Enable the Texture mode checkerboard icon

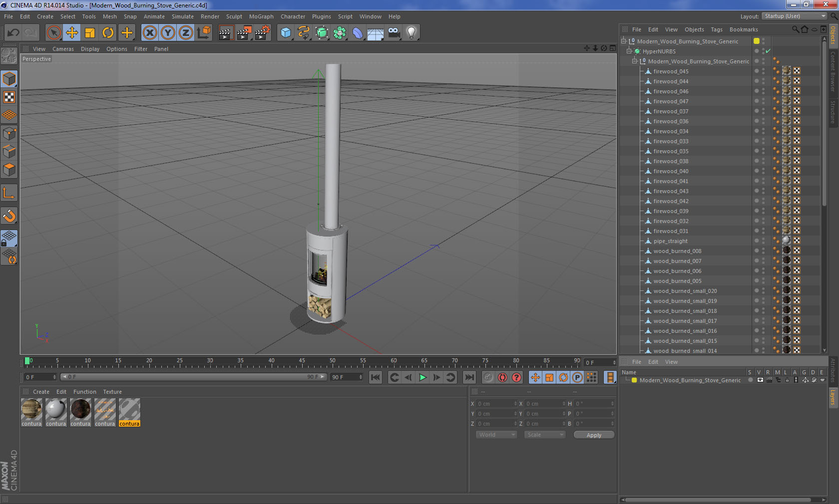[9, 97]
